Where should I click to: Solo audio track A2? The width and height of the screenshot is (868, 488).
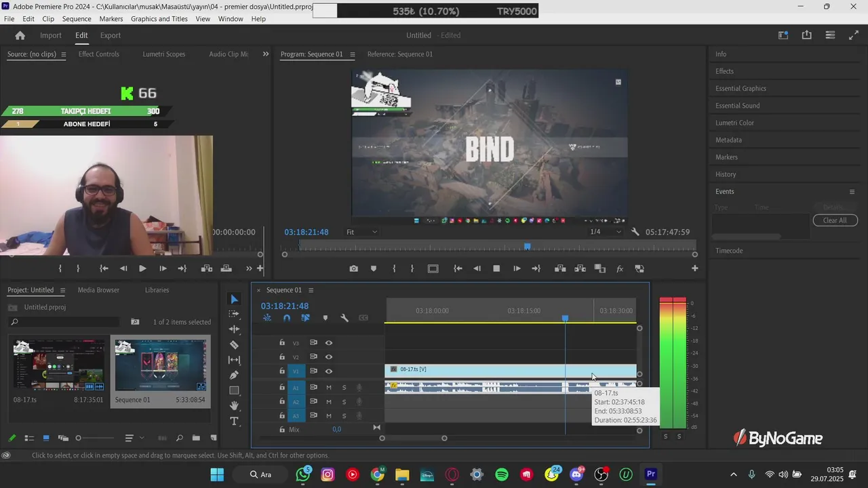click(x=344, y=401)
